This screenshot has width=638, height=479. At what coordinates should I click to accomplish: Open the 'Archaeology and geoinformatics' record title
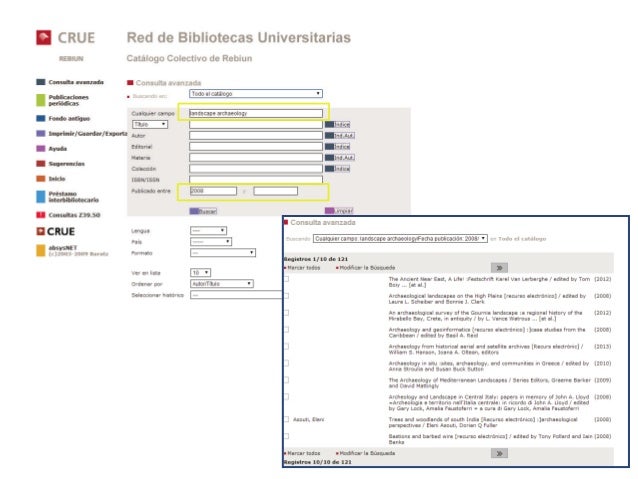pyautogui.click(x=487, y=332)
